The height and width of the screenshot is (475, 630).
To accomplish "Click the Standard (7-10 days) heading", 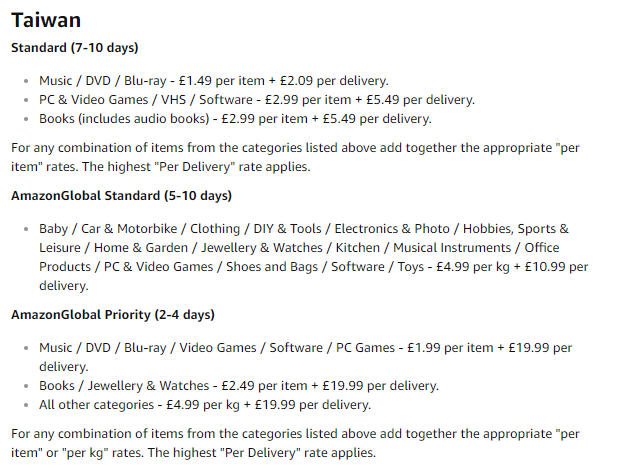I will [74, 47].
